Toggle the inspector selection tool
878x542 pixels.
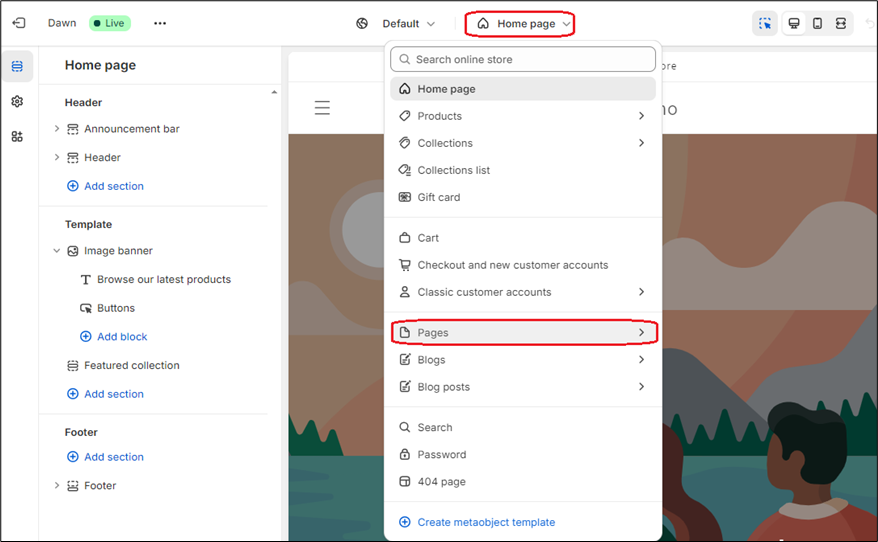coord(765,23)
